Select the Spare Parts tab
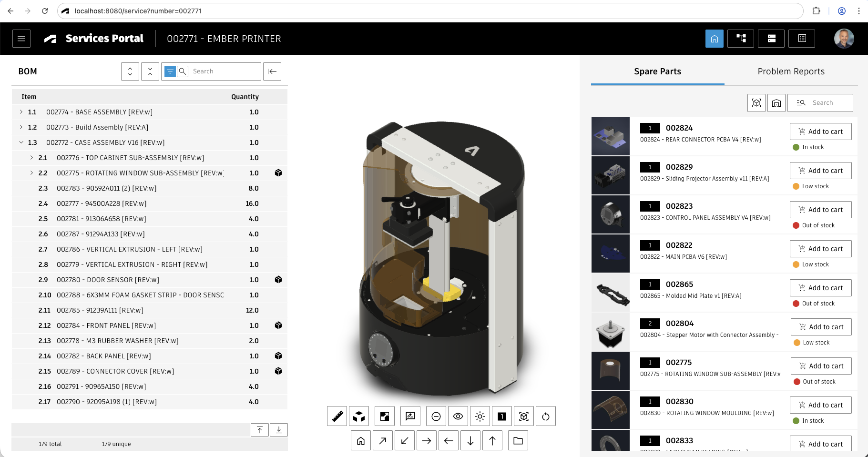The height and width of the screenshot is (457, 868). tap(657, 71)
